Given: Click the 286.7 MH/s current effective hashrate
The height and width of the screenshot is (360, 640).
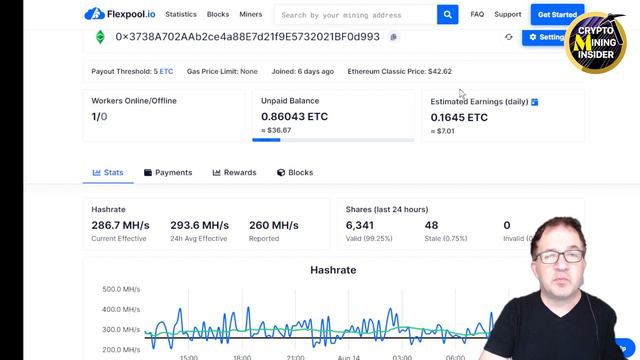Looking at the screenshot, I should 120,225.
